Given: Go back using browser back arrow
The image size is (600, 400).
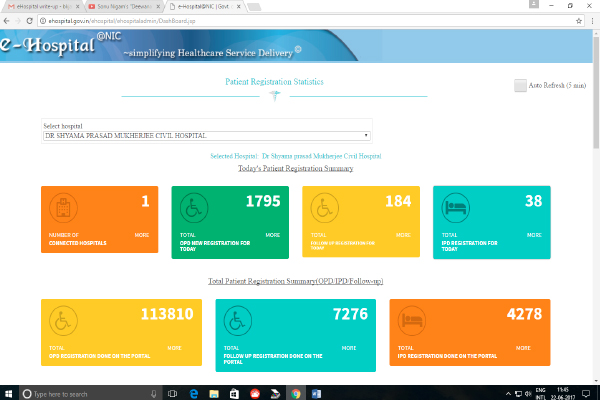Looking at the screenshot, I should point(7,21).
